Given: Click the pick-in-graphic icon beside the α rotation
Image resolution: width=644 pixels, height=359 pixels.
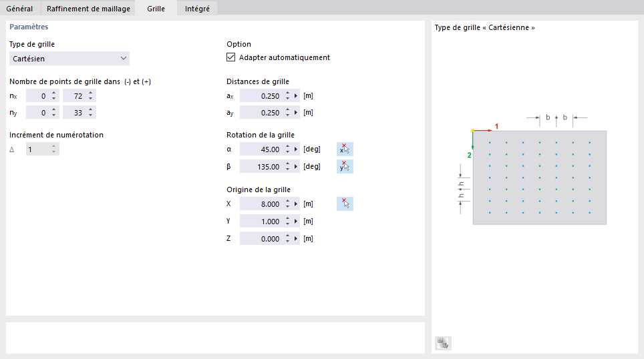Looking at the screenshot, I should pos(345,149).
